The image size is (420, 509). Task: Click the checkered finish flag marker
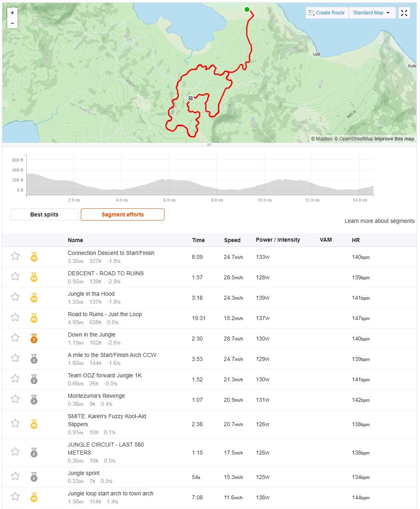coord(191,98)
